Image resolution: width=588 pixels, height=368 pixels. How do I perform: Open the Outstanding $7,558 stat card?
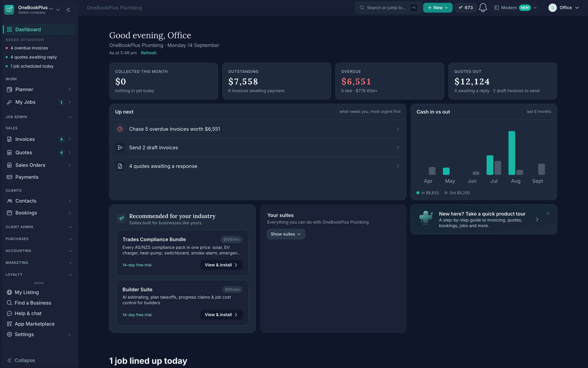[x=277, y=81]
